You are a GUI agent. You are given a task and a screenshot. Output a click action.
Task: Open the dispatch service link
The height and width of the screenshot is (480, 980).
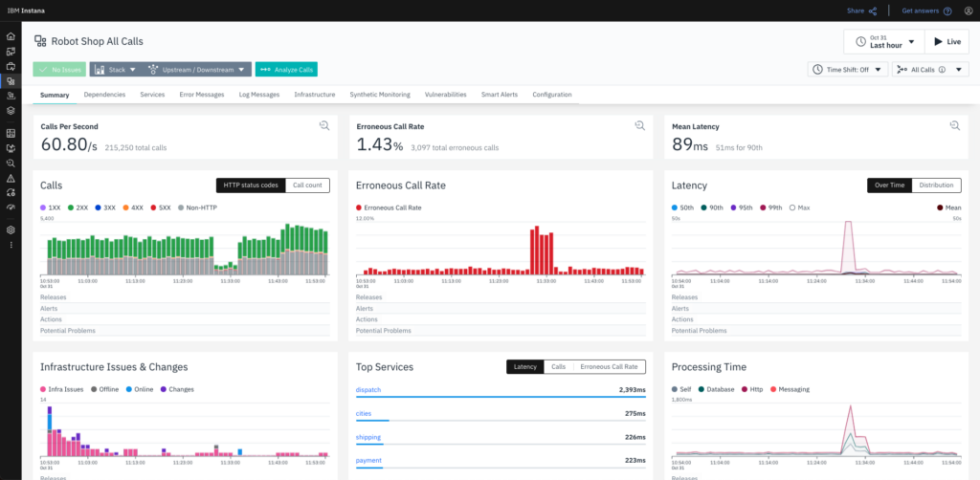pos(368,389)
